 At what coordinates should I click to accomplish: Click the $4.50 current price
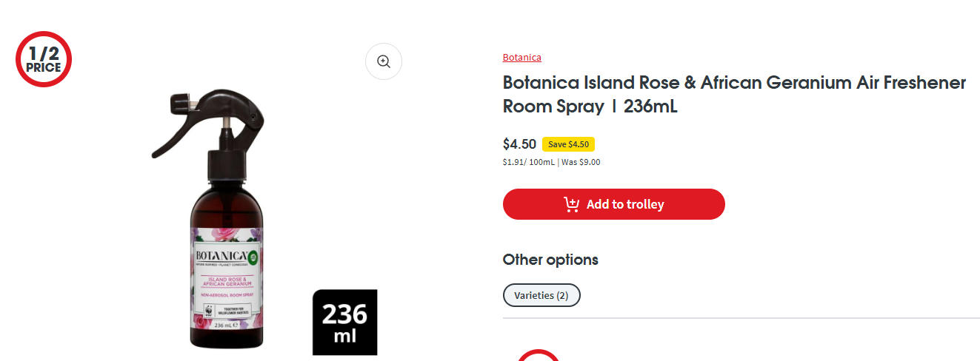[x=519, y=144]
